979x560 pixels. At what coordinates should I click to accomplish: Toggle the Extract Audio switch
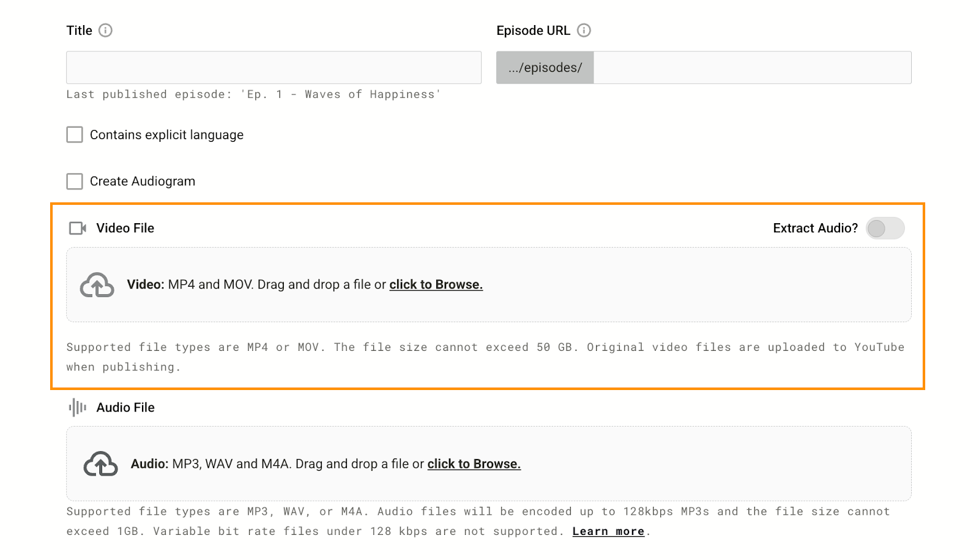click(x=885, y=228)
